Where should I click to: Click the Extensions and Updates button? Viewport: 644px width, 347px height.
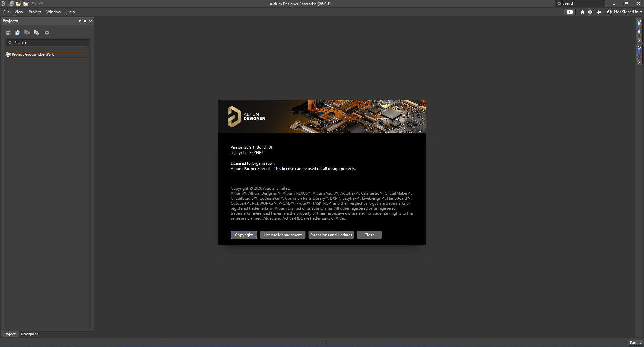point(331,235)
